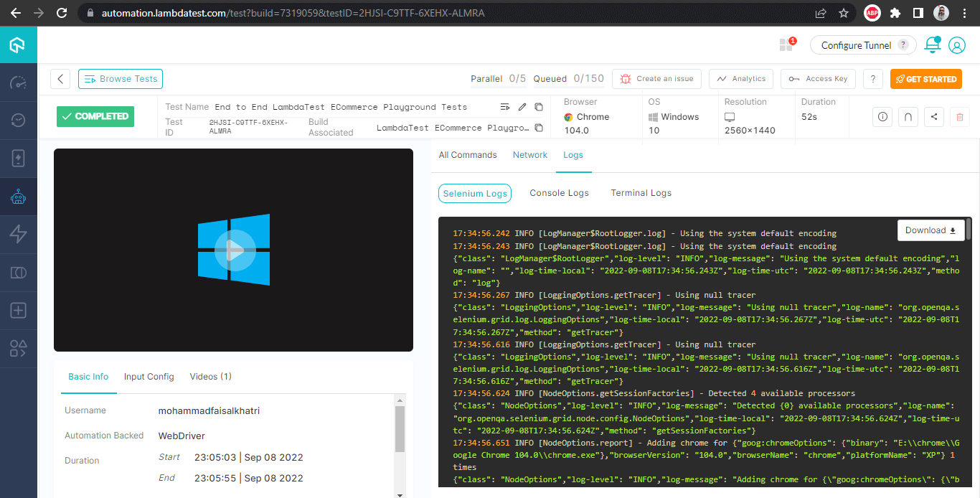
Task: Share the test via the share icon
Action: coord(933,117)
